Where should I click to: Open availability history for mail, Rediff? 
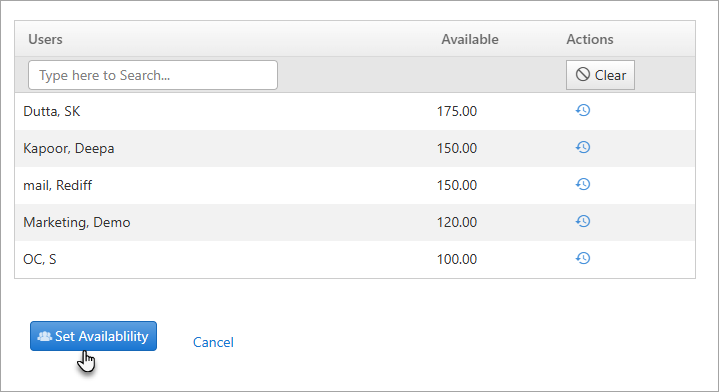(583, 184)
